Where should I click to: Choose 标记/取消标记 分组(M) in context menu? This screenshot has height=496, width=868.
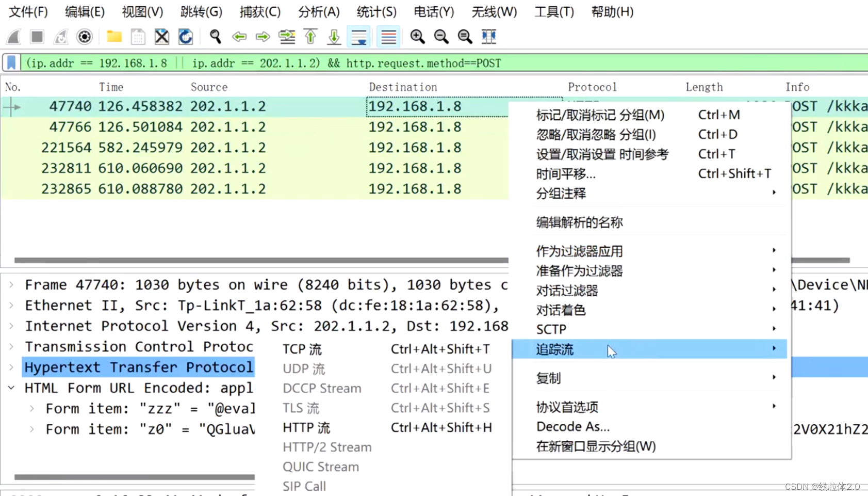pyautogui.click(x=650, y=115)
